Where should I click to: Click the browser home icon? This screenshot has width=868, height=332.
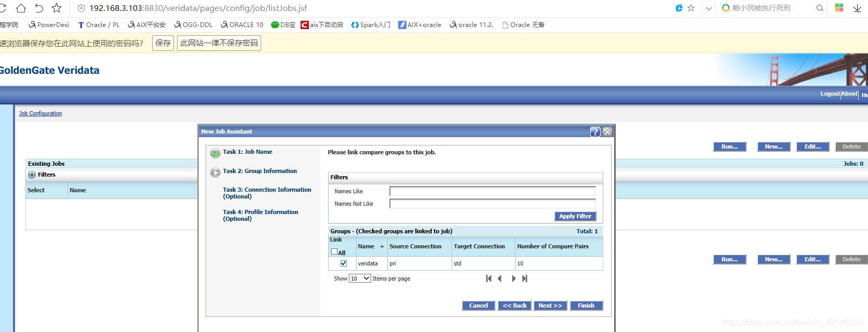tap(21, 8)
